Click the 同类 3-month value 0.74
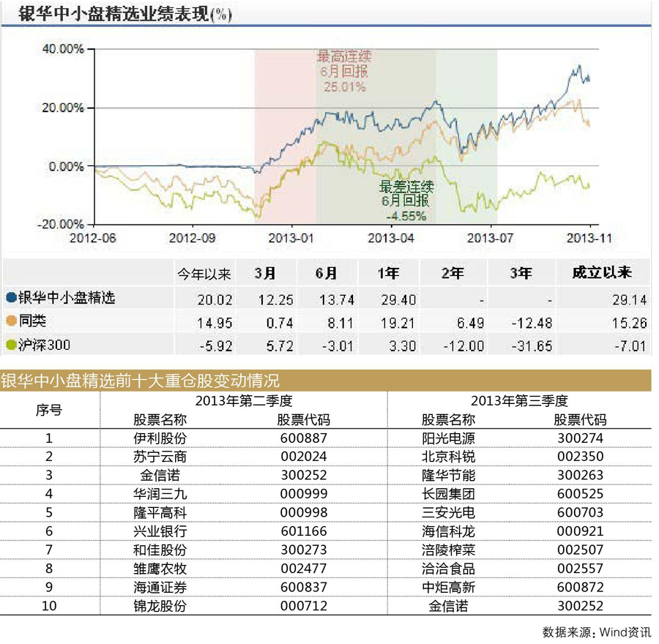659x644 pixels. (280, 323)
